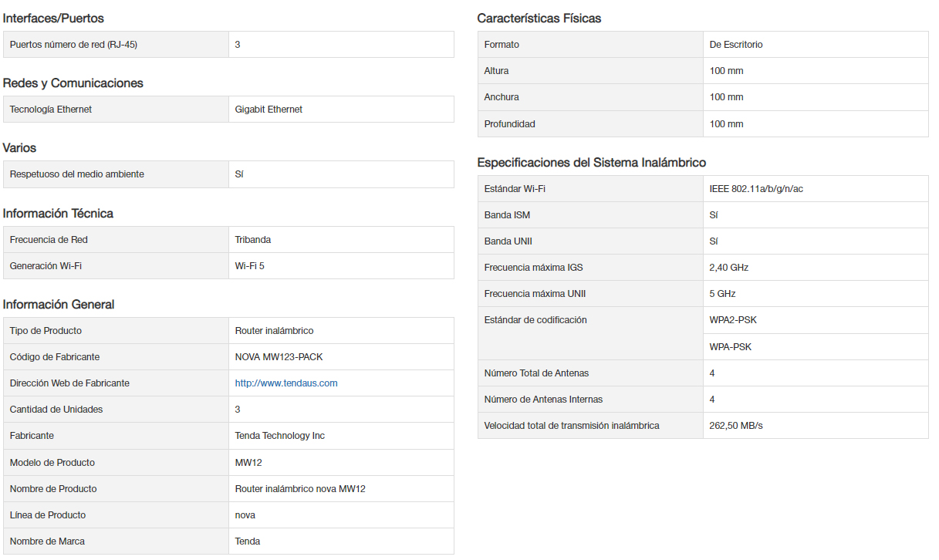Select 'Tenda Technology Inc' value
Viewport: 939px width, 560px height.
pos(280,436)
